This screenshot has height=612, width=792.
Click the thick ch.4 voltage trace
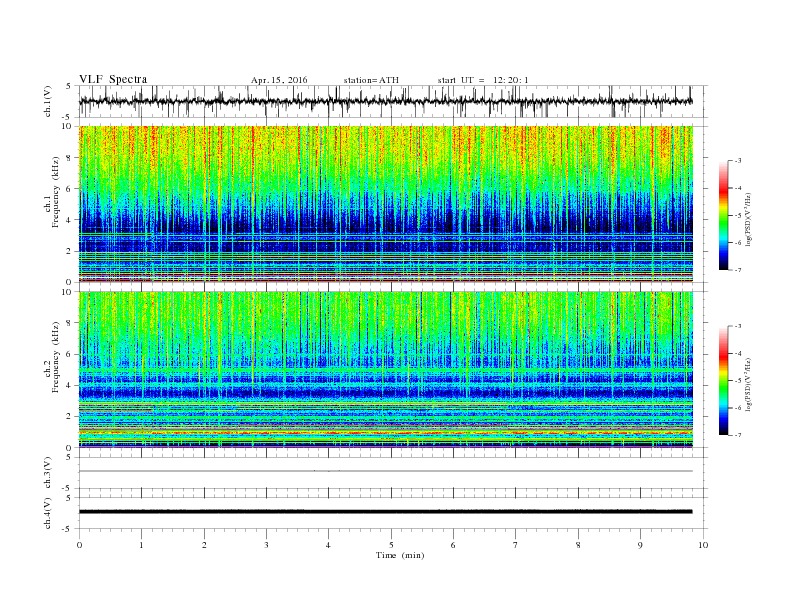pos(385,512)
